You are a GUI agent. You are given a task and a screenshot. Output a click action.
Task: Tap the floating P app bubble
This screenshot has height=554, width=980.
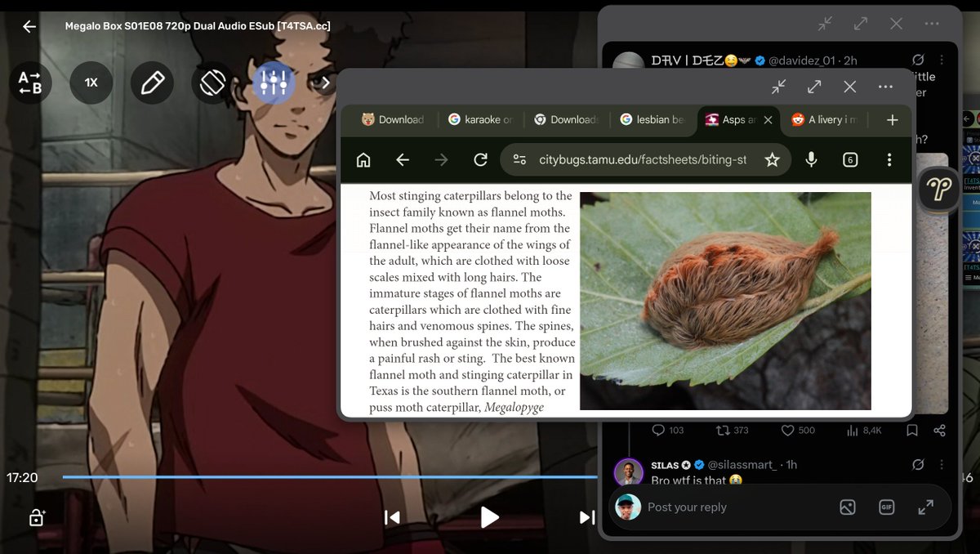coord(940,191)
